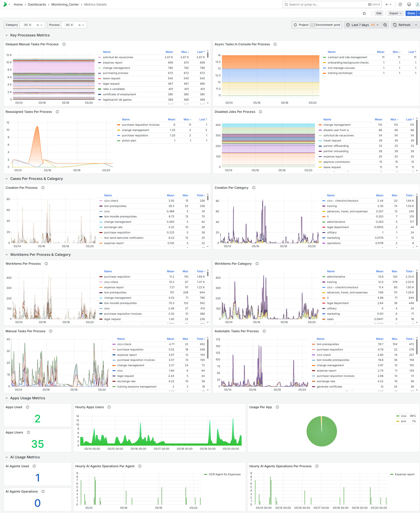Click info icon beside Disabled Jobs Per Process

(261, 112)
